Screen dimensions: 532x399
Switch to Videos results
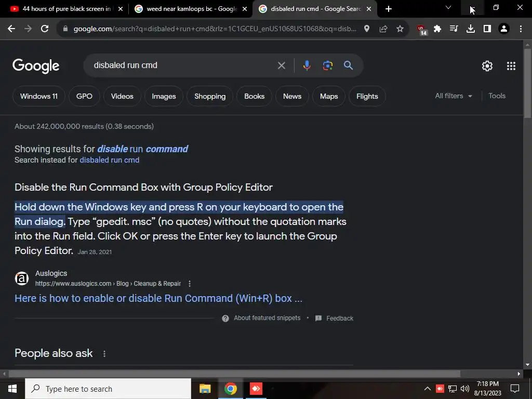122,96
